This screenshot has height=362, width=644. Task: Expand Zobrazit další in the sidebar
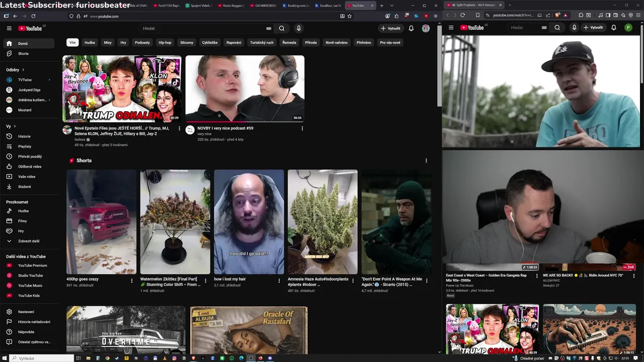(30, 241)
